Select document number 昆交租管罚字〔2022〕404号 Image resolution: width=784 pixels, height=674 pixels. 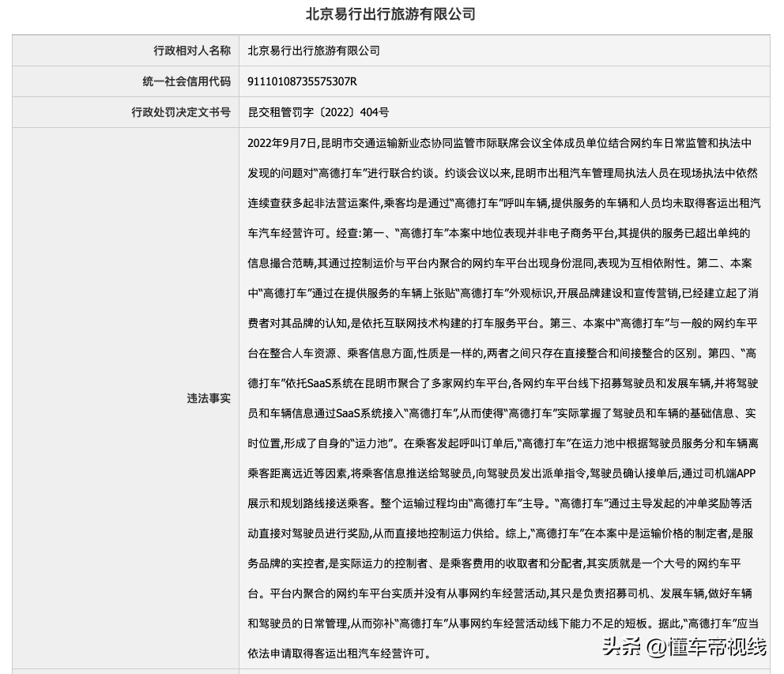(318, 112)
